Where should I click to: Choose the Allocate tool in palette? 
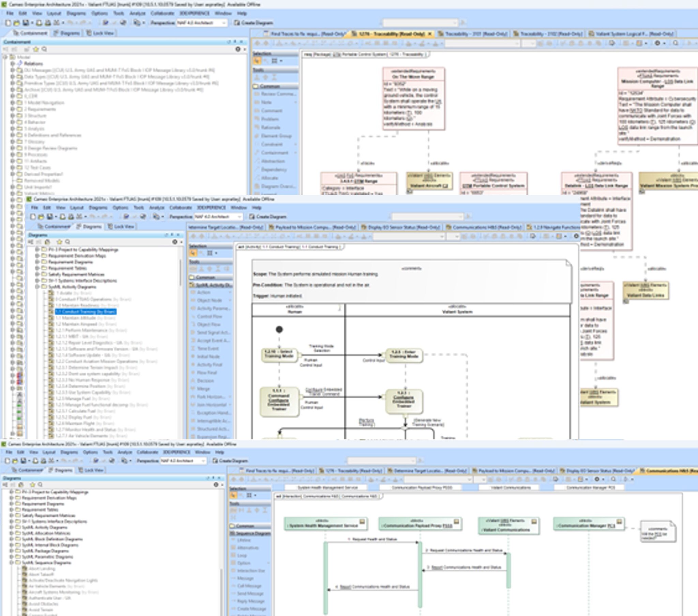click(269, 178)
